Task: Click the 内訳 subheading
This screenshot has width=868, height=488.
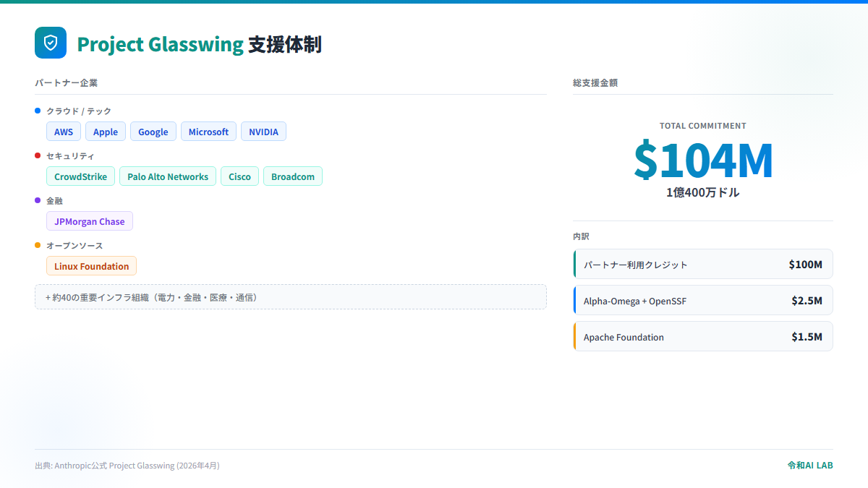Action: (x=582, y=236)
